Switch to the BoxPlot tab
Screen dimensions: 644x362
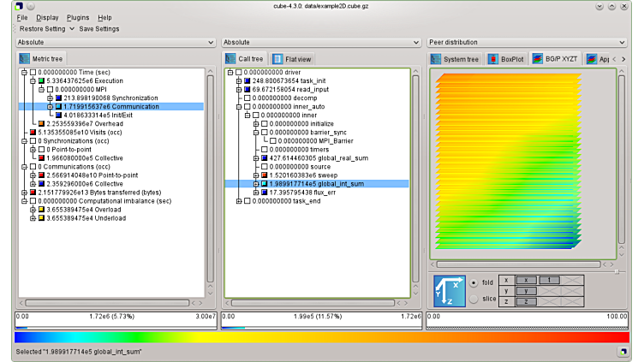pyautogui.click(x=505, y=59)
